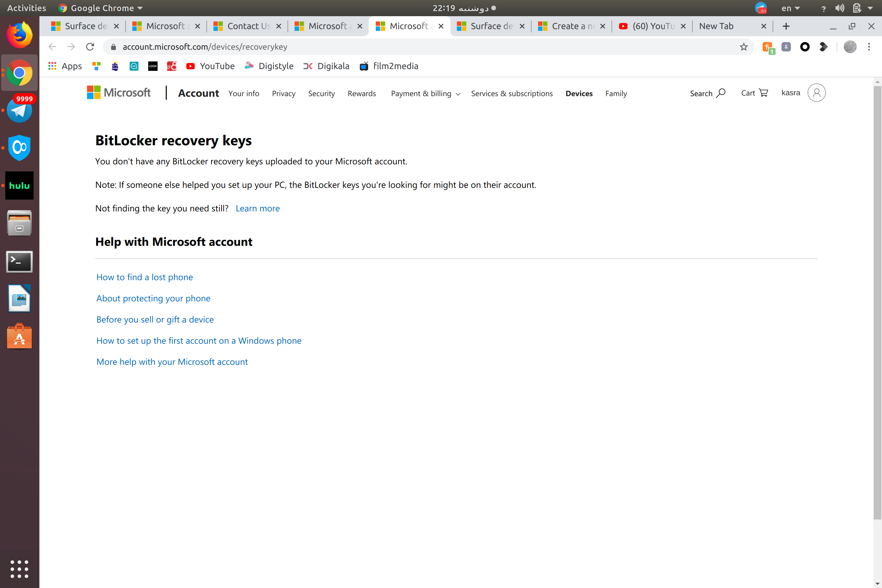This screenshot has height=588, width=882.
Task: Open About protecting your phone link
Action: pos(153,298)
